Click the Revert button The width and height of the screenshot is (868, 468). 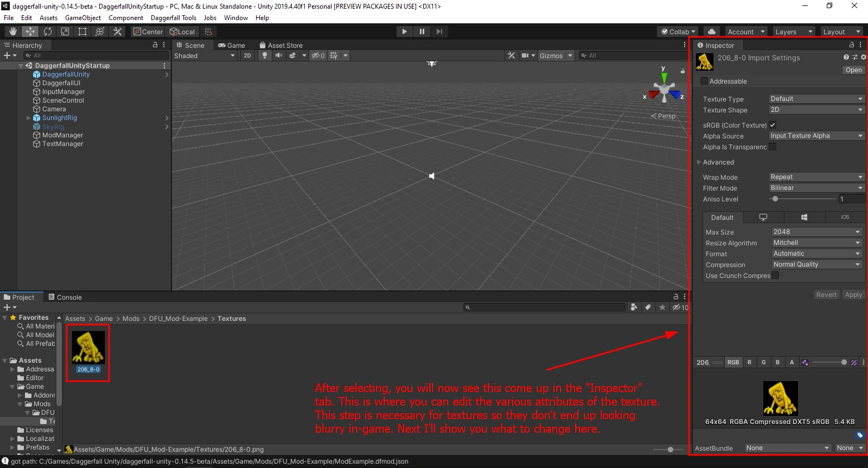tap(826, 295)
